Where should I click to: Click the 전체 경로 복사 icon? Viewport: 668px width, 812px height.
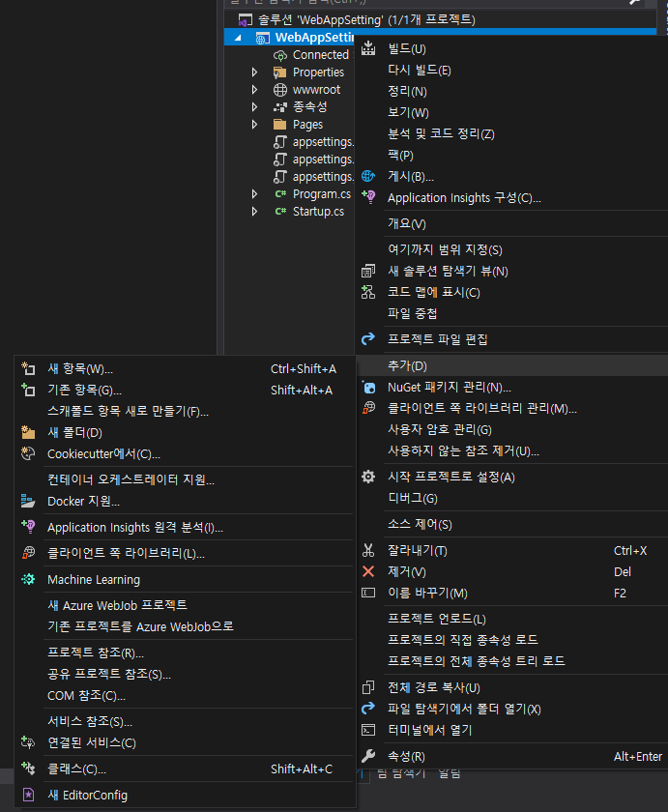368,687
